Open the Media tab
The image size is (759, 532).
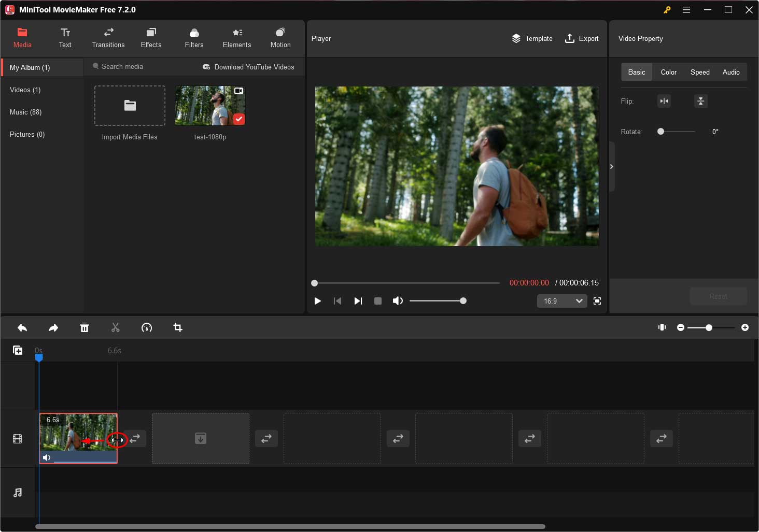[22, 38]
